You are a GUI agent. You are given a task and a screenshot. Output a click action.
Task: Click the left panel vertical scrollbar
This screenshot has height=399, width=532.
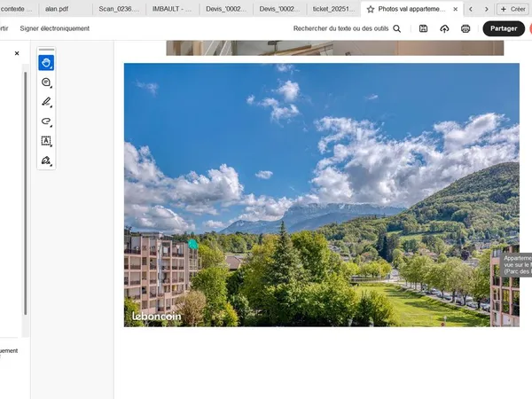pyautogui.click(x=26, y=193)
